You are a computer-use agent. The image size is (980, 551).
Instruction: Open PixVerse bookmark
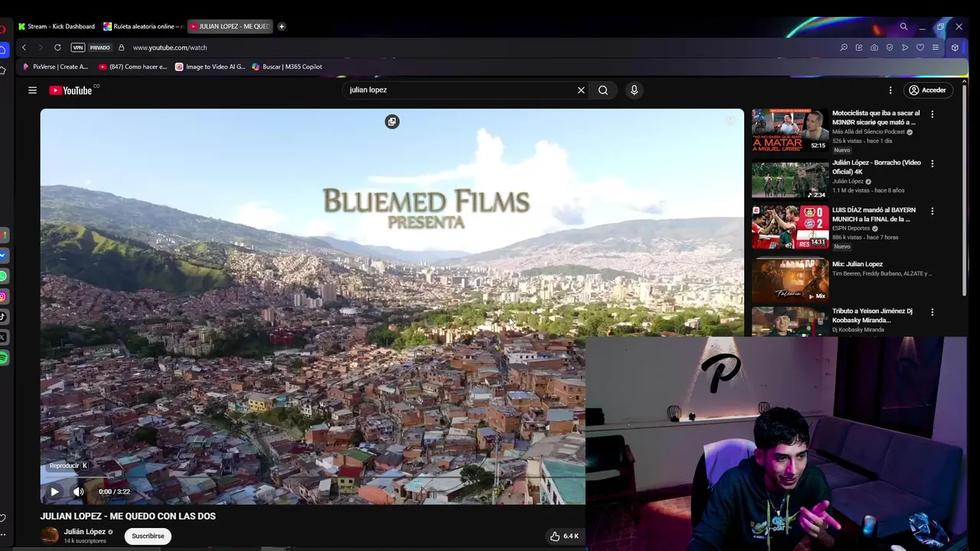pos(55,67)
